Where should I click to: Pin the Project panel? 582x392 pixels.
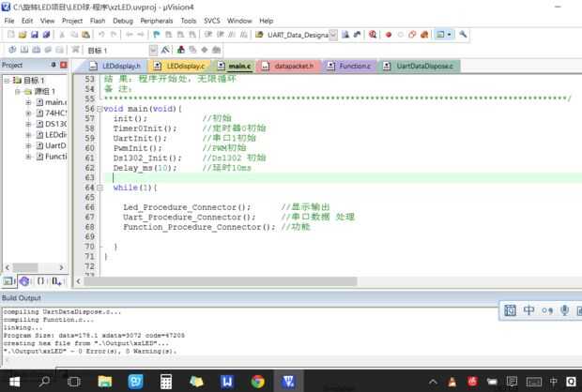pos(54,65)
